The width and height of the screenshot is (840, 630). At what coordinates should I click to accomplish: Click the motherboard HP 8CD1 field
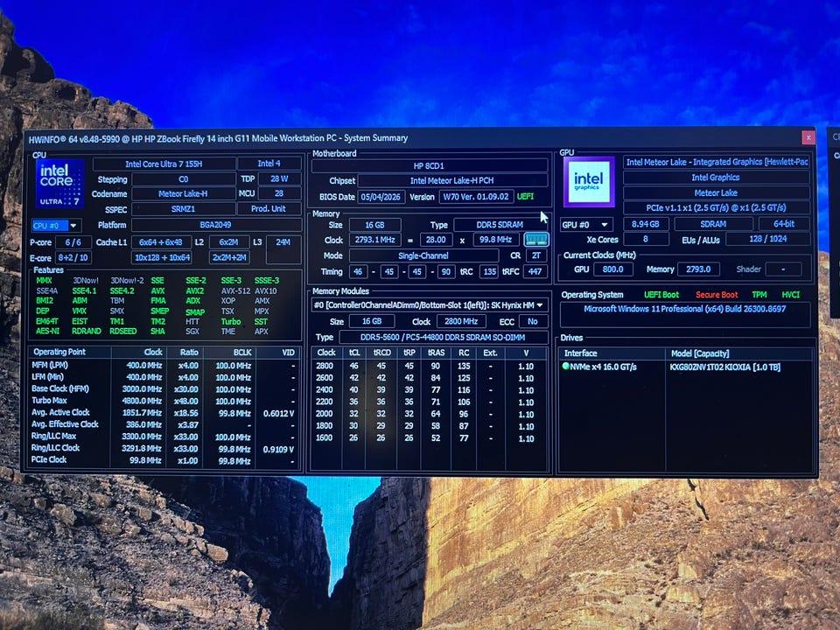click(x=429, y=165)
